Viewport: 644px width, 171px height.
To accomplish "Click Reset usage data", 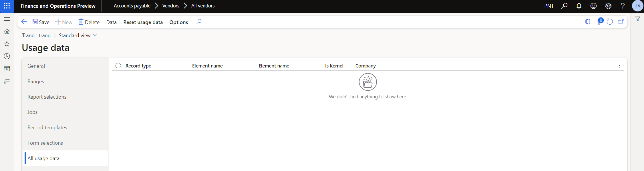I will click(x=143, y=22).
